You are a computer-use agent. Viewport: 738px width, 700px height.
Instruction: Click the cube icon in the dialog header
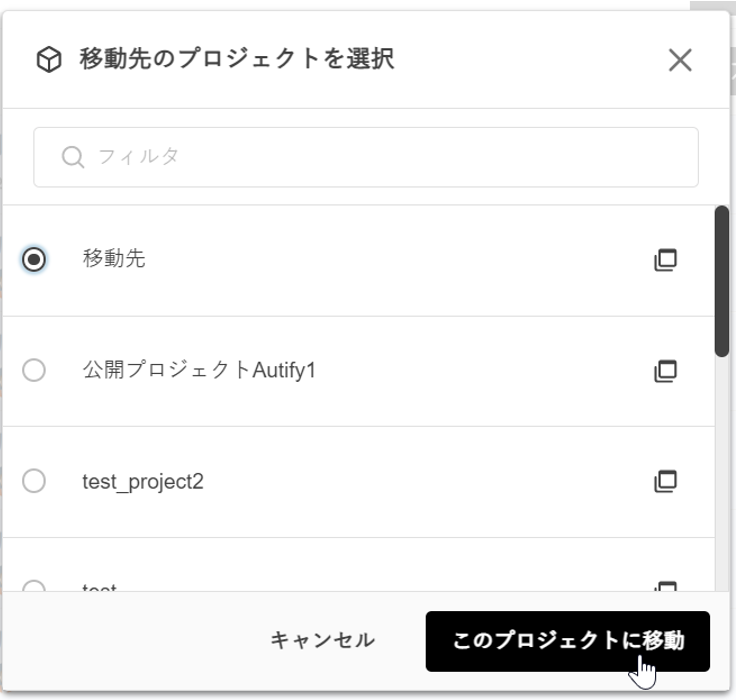pyautogui.click(x=49, y=60)
